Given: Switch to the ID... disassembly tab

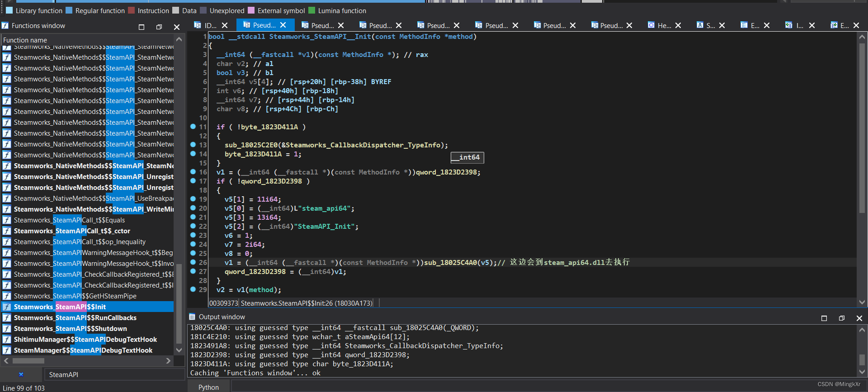Looking at the screenshot, I should tap(210, 25).
